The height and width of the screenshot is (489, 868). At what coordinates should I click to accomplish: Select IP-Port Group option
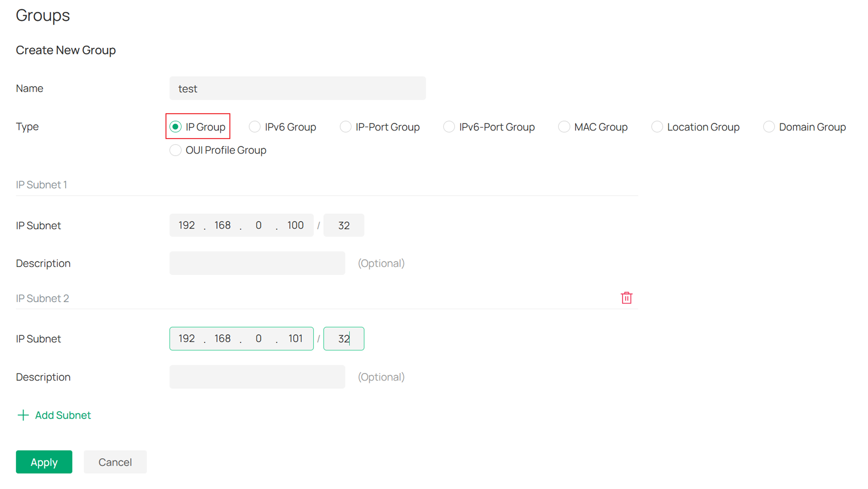pyautogui.click(x=345, y=127)
